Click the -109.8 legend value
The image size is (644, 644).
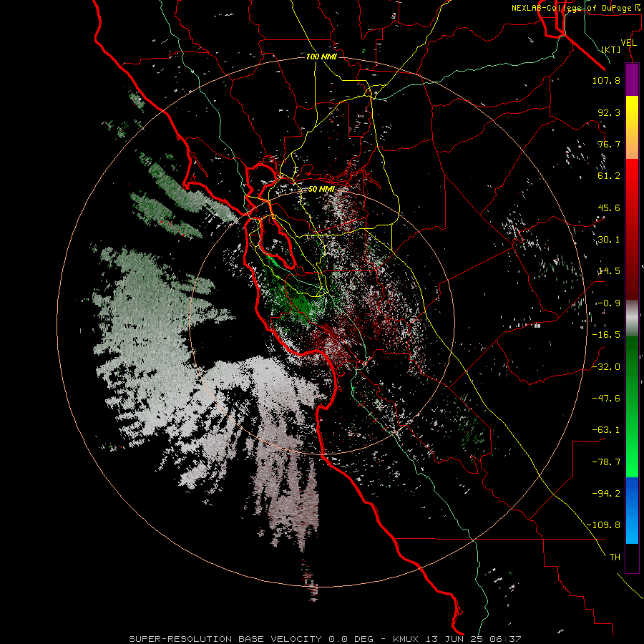tap(604, 525)
